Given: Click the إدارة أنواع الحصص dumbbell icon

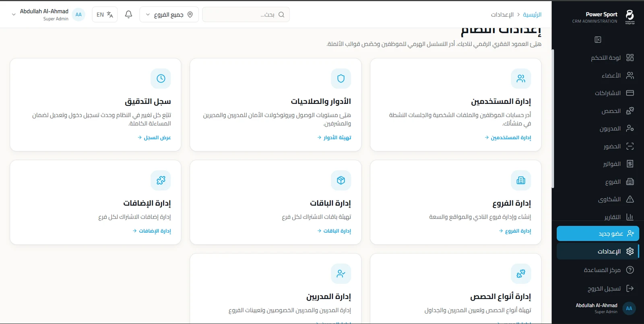Looking at the screenshot, I should (521, 274).
